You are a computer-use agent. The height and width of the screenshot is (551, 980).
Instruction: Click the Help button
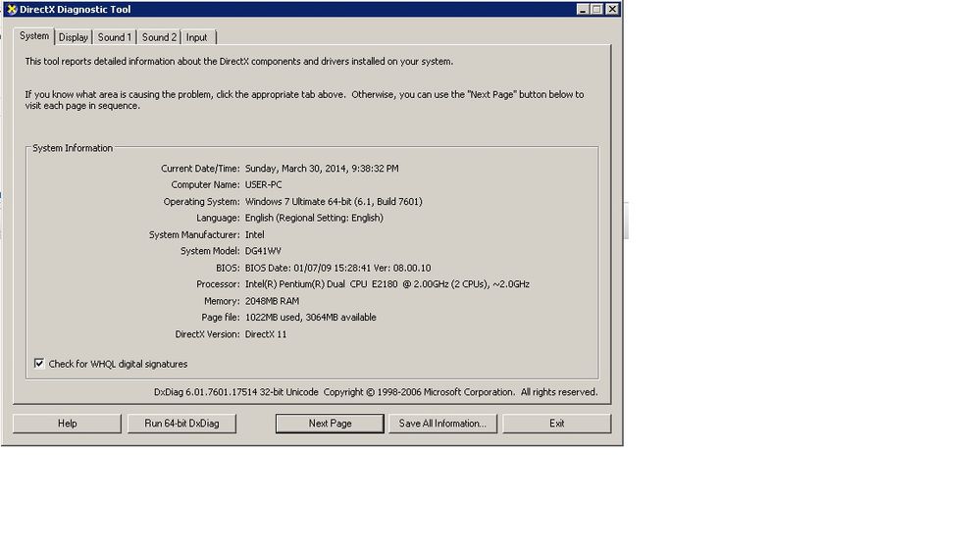(x=67, y=424)
